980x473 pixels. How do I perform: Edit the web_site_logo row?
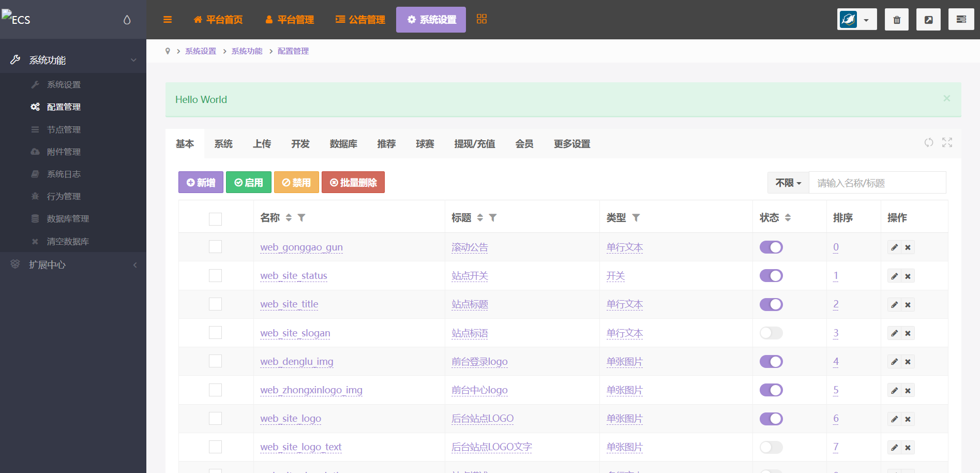894,419
